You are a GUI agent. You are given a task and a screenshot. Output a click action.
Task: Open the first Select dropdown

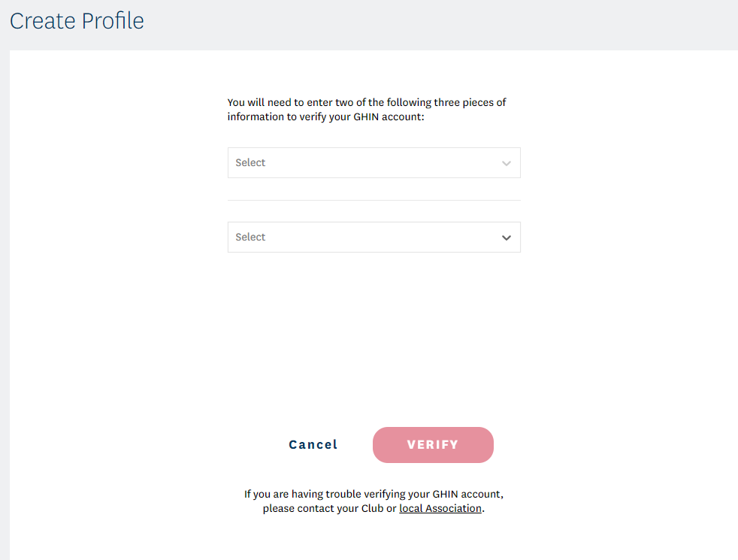pyautogui.click(x=374, y=162)
